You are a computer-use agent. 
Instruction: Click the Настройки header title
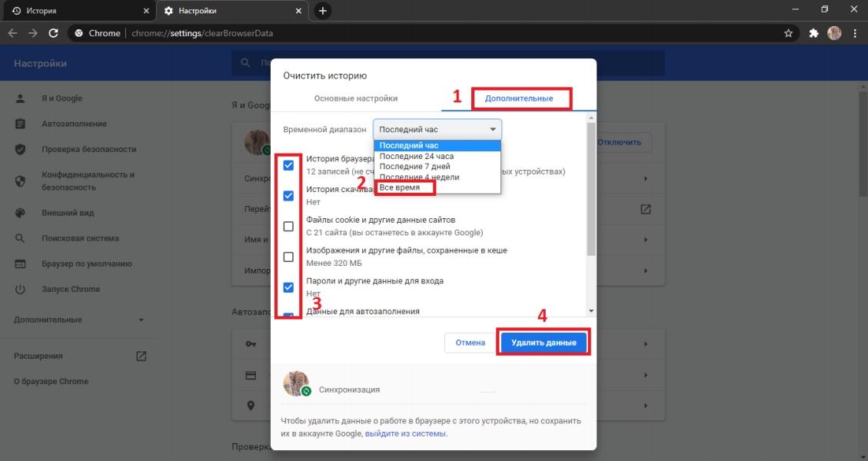click(41, 64)
